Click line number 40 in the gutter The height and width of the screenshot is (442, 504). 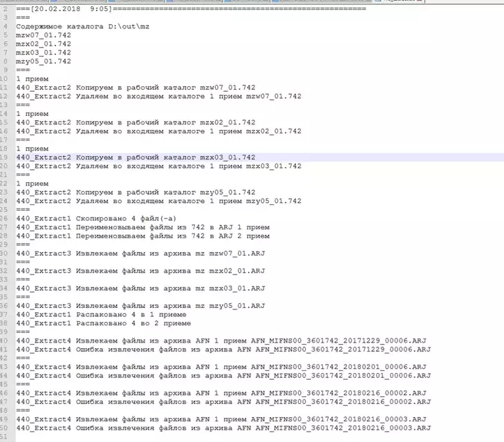[x=4, y=340]
